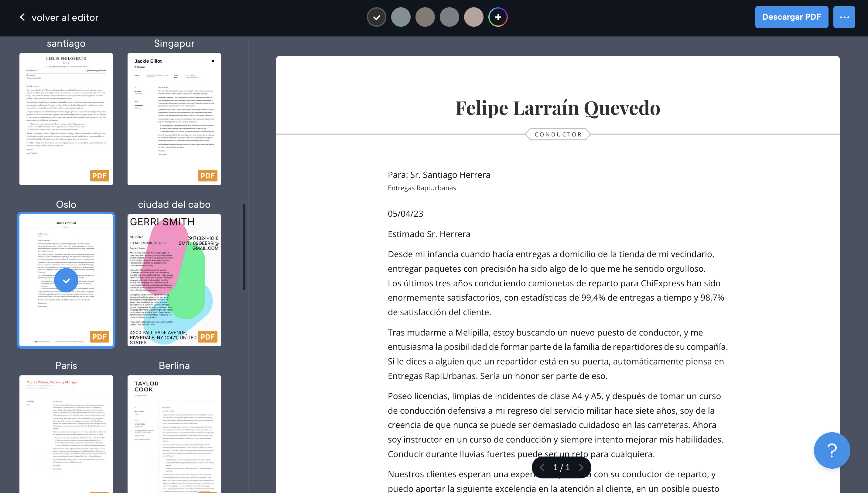Click Descargar PDF button
The width and height of the screenshot is (868, 493).
pyautogui.click(x=791, y=17)
